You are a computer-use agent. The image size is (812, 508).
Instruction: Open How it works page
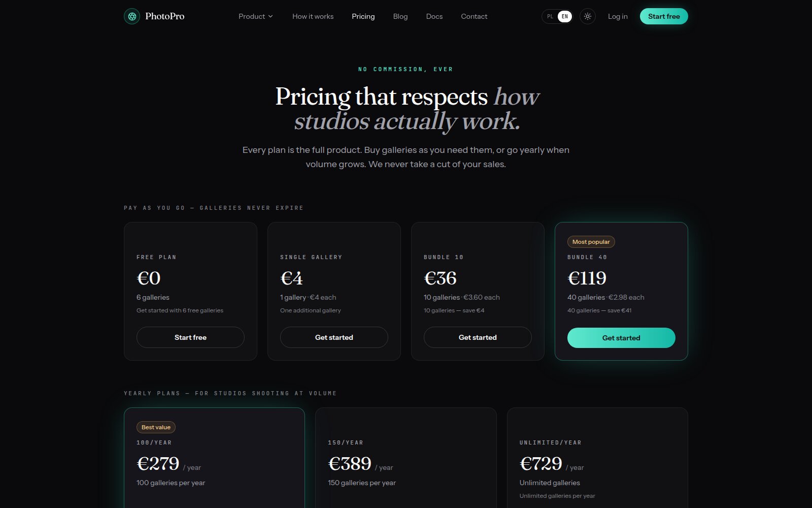point(313,16)
